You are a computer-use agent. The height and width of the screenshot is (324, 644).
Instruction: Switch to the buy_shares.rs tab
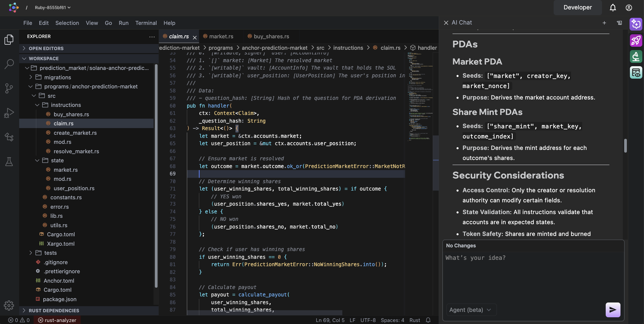(x=271, y=36)
